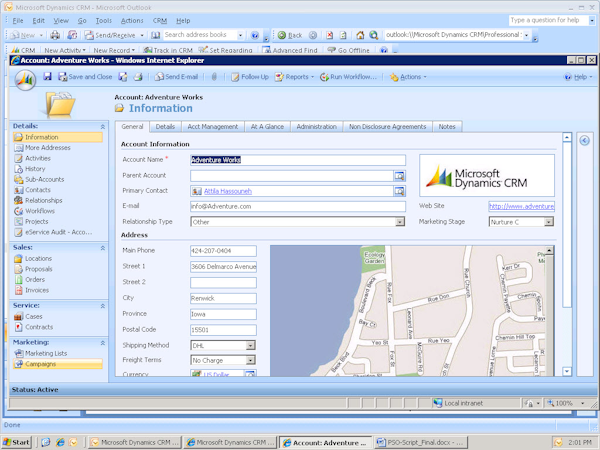600x450 pixels.
Task: Collapse the Sales section chevron
Action: 102,246
